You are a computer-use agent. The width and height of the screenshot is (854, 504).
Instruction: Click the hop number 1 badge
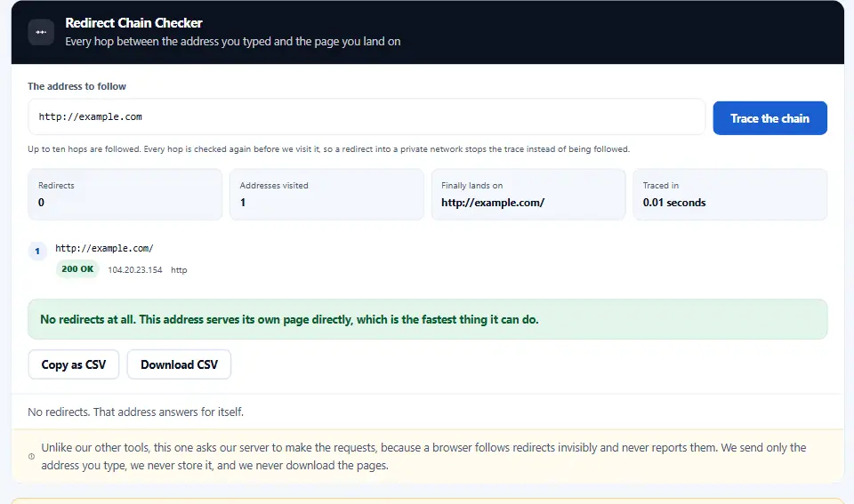coord(37,251)
